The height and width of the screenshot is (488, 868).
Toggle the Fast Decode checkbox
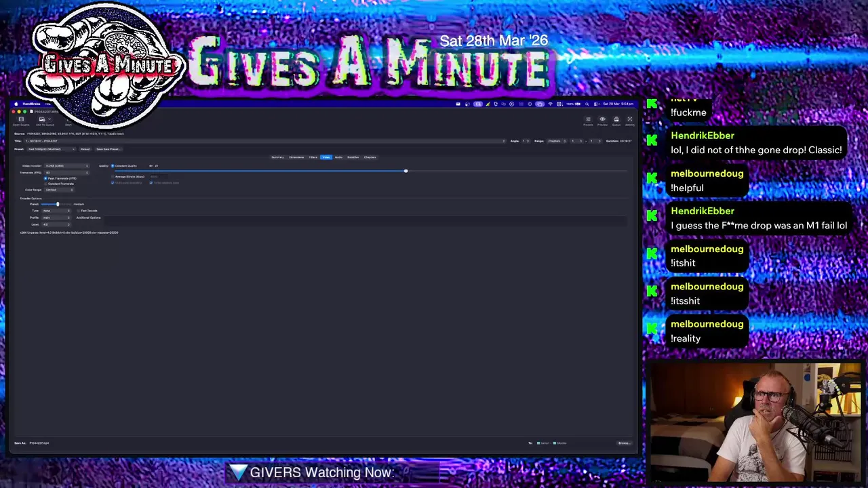[x=78, y=211]
